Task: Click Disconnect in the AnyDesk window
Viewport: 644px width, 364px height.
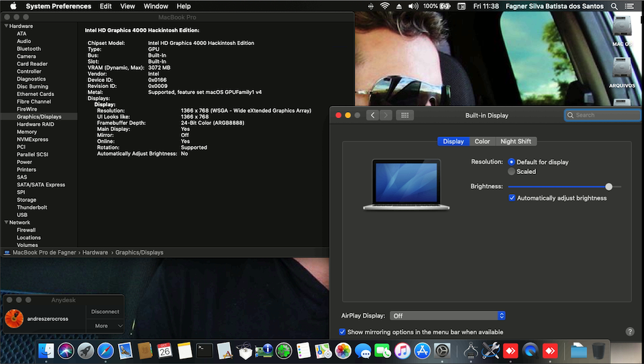Action: [105, 312]
